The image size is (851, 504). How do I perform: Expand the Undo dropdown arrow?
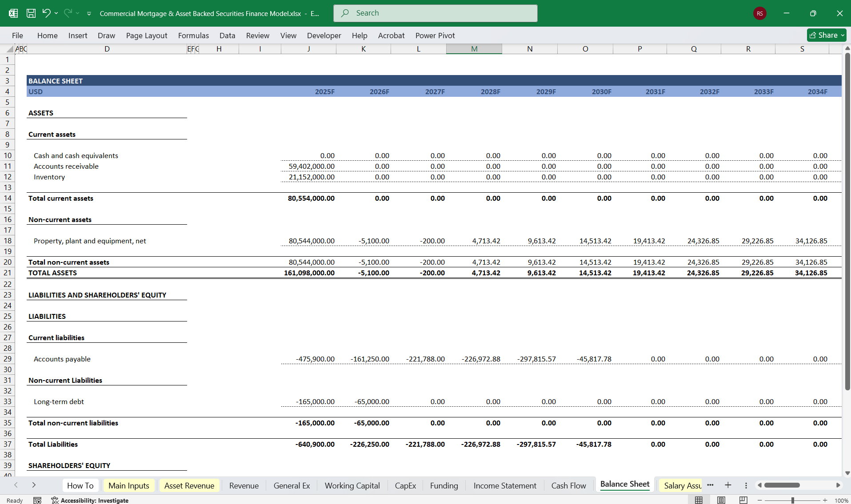point(56,13)
